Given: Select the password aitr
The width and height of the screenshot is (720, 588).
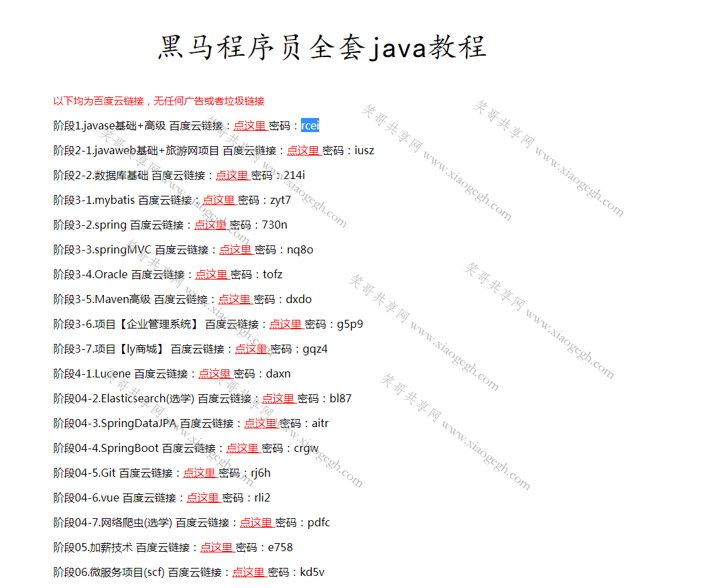Looking at the screenshot, I should [x=320, y=423].
